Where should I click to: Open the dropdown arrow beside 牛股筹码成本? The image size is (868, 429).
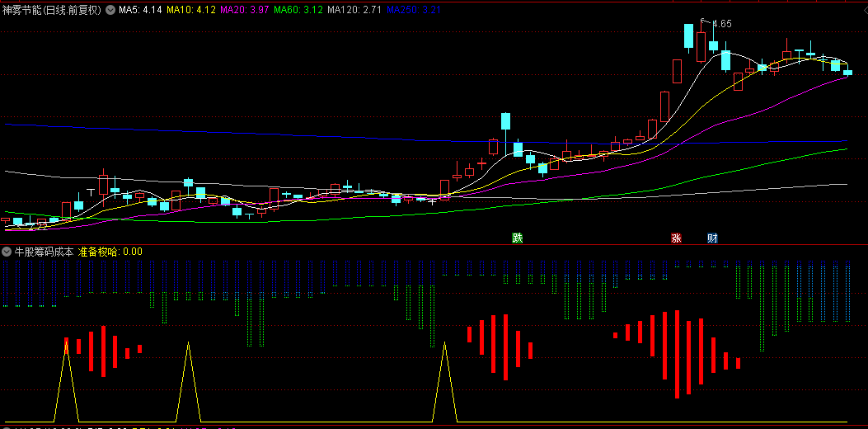[7, 251]
